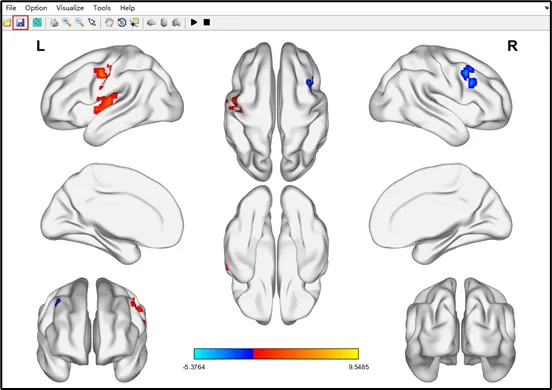Click the R hemisphere label
Viewport: 552px width, 390px height.
pyautogui.click(x=512, y=46)
